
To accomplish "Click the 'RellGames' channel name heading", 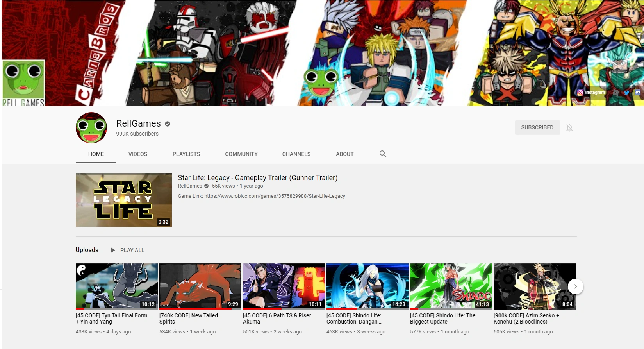I will (139, 123).
